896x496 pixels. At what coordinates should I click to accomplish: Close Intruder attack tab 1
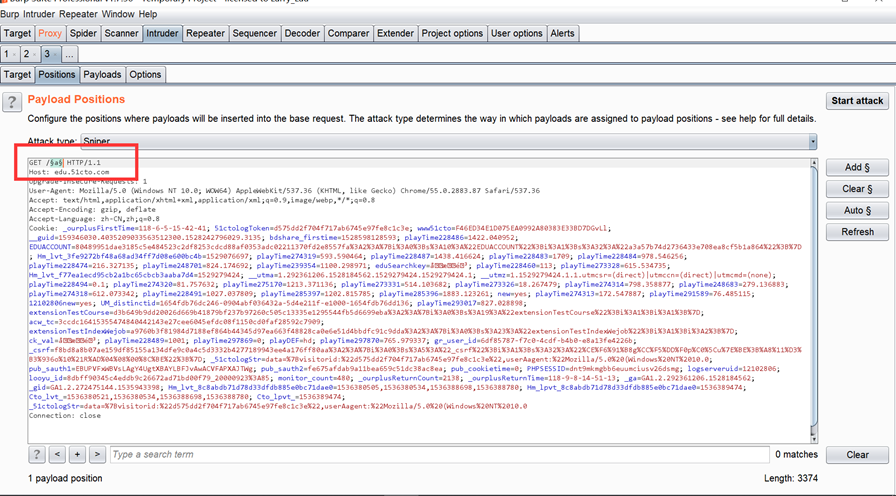click(14, 55)
